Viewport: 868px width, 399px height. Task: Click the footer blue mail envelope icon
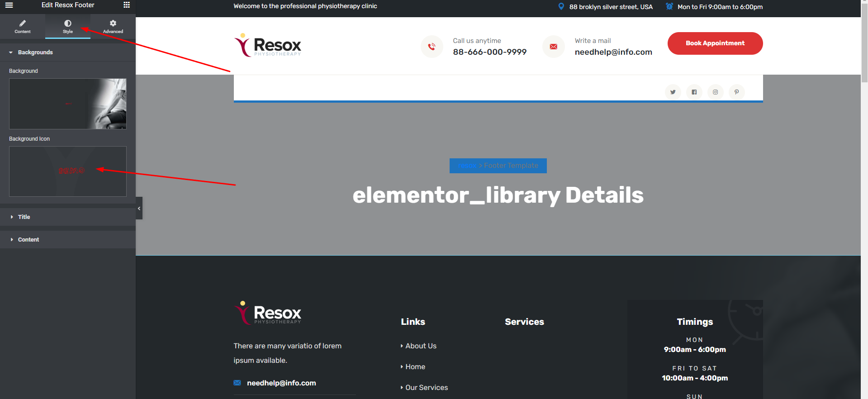coord(237,383)
